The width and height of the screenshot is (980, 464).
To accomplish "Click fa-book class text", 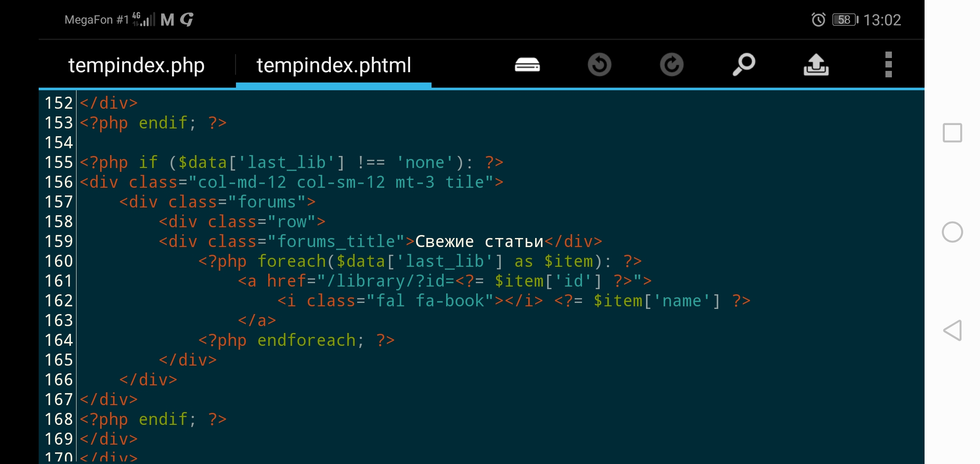I will 449,301.
